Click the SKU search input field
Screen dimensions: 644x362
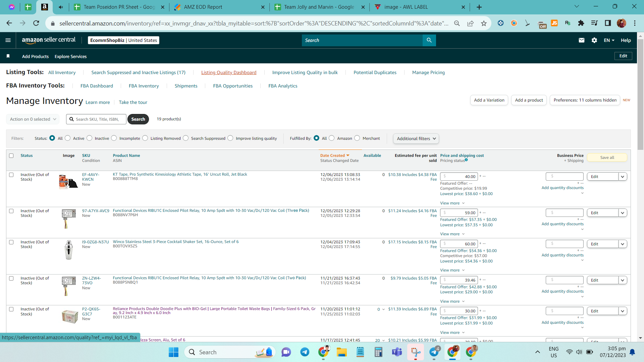[x=96, y=119]
